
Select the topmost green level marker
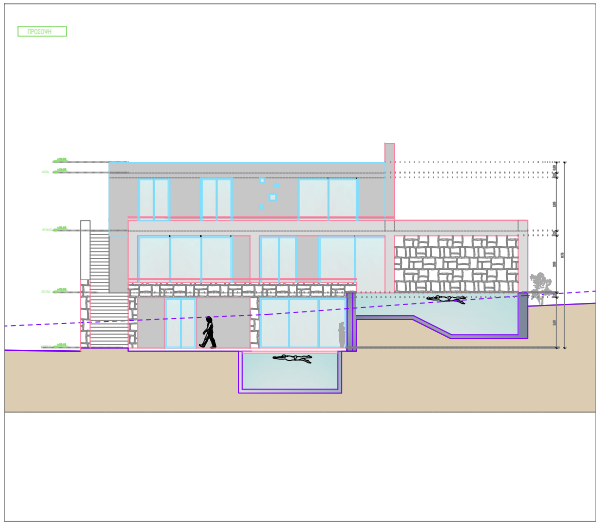coord(60,160)
